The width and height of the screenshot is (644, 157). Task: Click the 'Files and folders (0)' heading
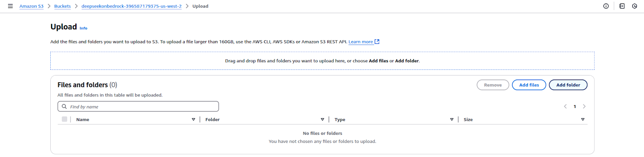point(87,85)
